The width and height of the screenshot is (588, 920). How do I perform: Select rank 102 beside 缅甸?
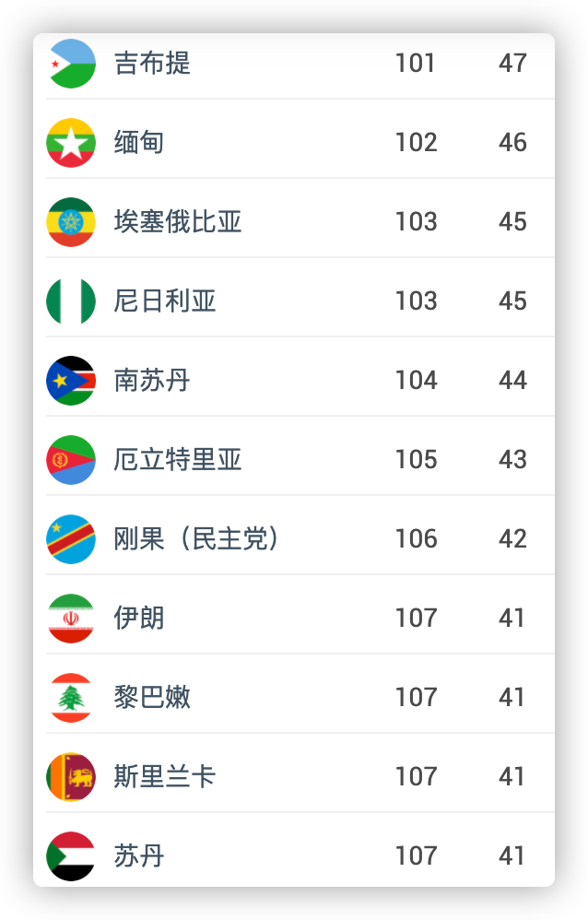tap(416, 143)
